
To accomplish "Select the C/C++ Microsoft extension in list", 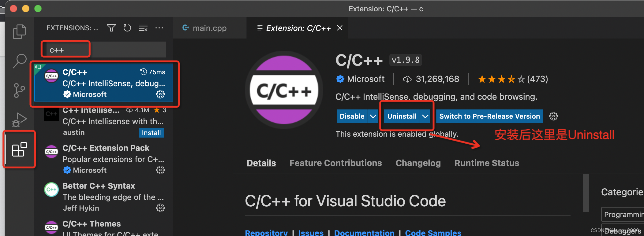I will pos(104,83).
